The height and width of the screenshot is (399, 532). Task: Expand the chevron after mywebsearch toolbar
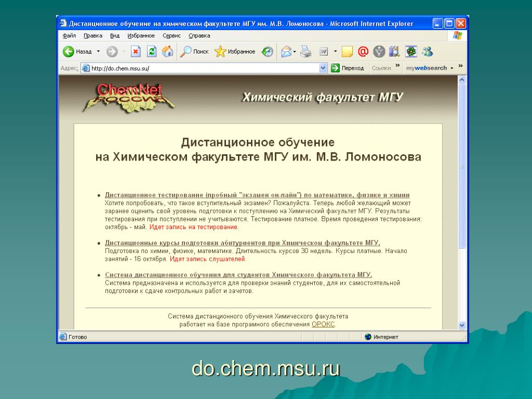[x=460, y=65]
